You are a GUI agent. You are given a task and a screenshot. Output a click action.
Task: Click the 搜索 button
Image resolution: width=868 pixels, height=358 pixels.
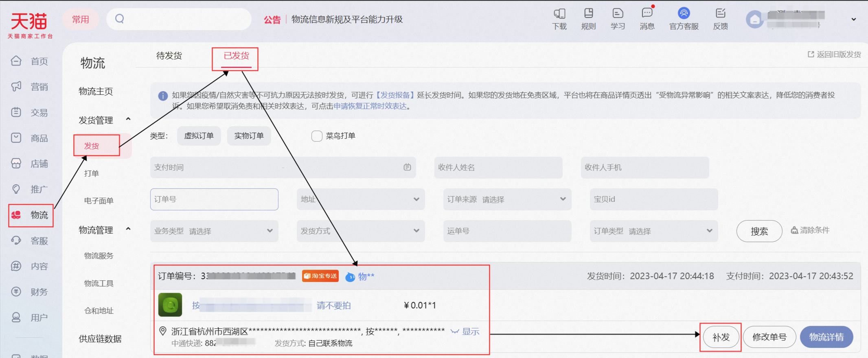[759, 231]
